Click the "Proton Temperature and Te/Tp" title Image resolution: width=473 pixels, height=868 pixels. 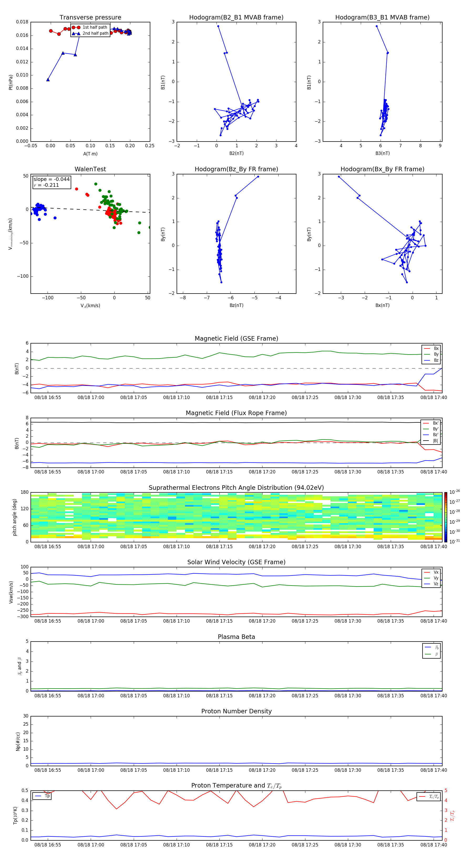(x=236, y=786)
